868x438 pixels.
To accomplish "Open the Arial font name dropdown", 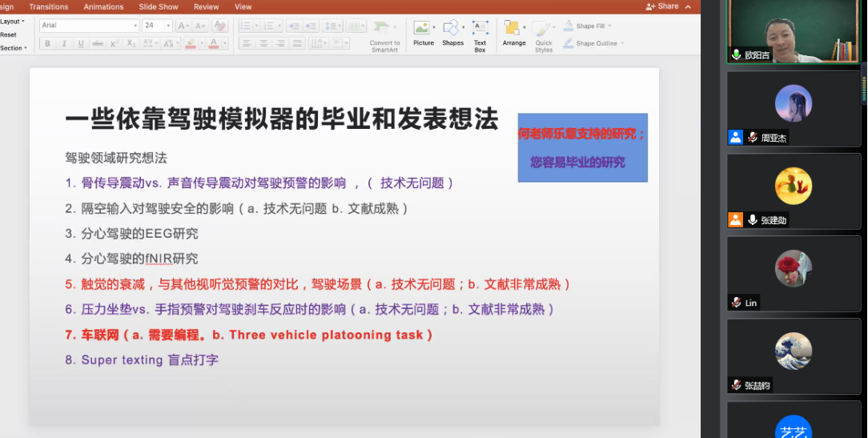I will pos(88,26).
